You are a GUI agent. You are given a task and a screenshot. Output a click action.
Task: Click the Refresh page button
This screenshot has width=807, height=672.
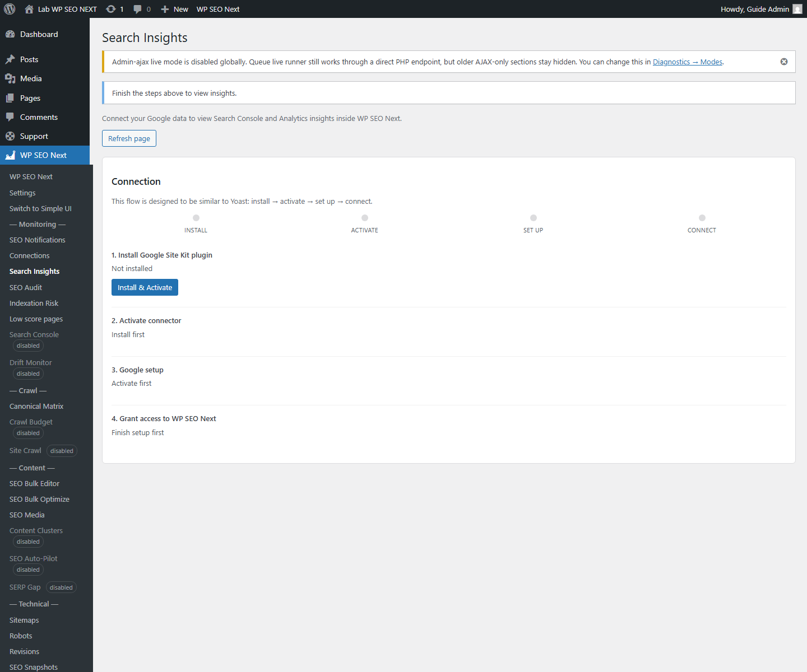point(129,138)
